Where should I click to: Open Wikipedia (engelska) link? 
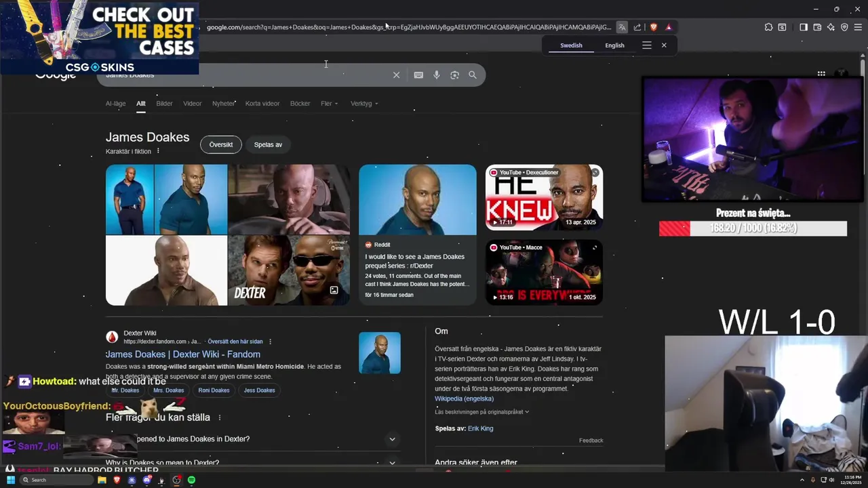[x=464, y=399]
